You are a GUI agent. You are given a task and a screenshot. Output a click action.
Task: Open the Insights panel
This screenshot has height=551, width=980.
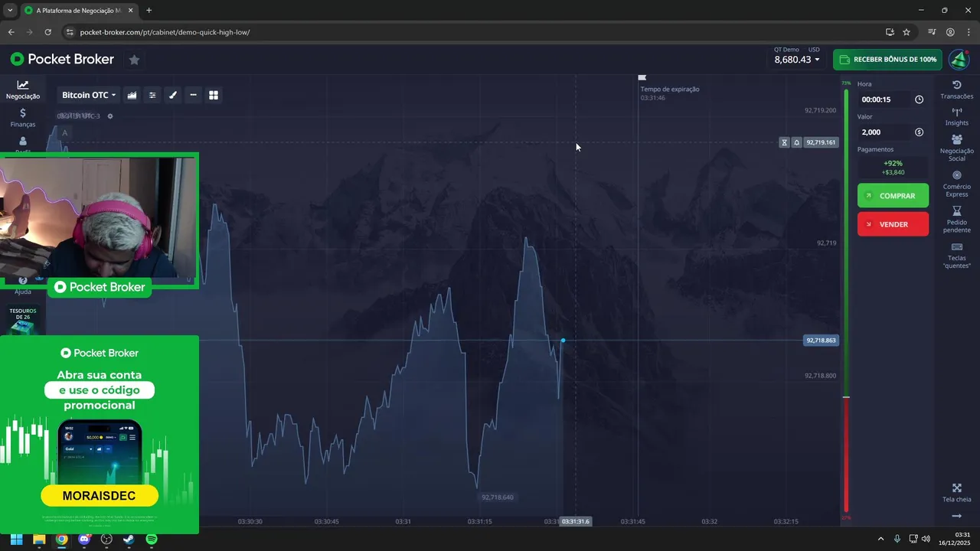coord(956,116)
